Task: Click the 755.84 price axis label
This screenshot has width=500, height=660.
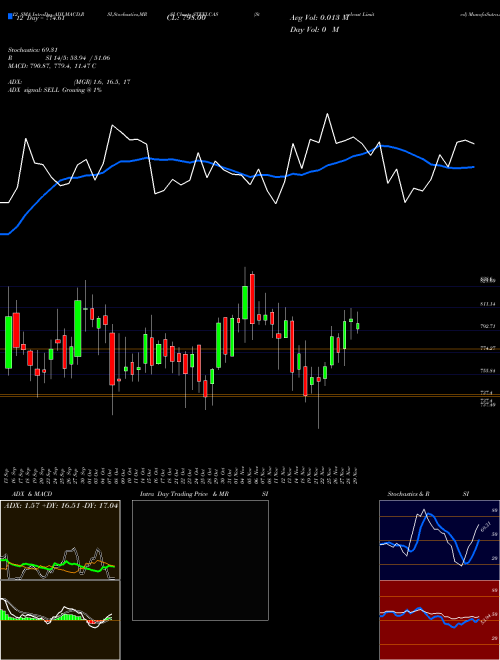Action: coord(487,371)
